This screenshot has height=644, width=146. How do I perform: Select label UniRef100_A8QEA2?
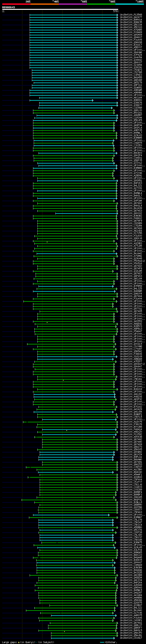(131, 324)
